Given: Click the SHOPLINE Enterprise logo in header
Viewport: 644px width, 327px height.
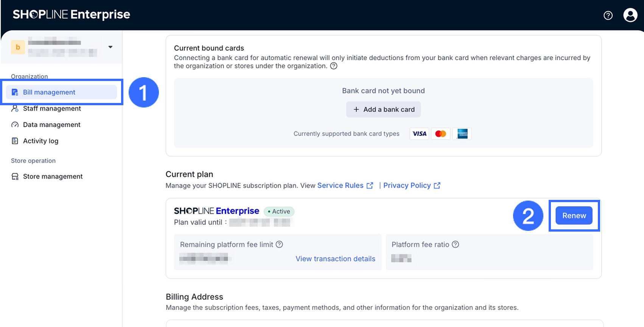Looking at the screenshot, I should click(72, 14).
